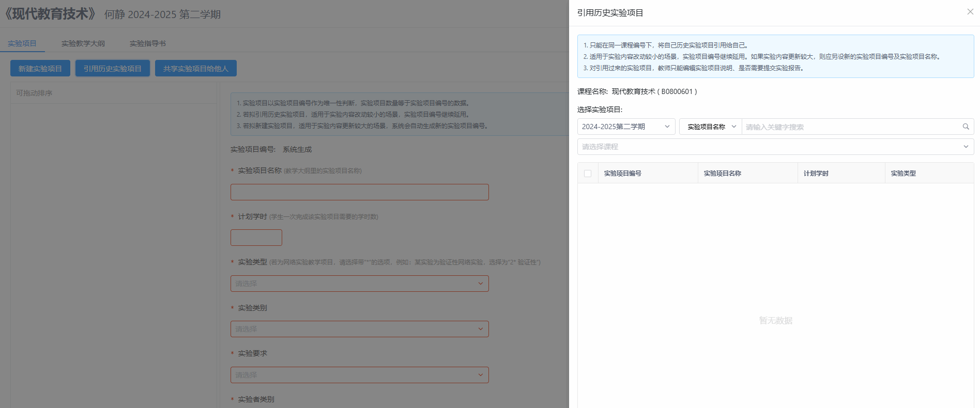The image size is (980, 408).
Task: Type in the 请输入关键字搜索 search field
Action: (x=850, y=127)
